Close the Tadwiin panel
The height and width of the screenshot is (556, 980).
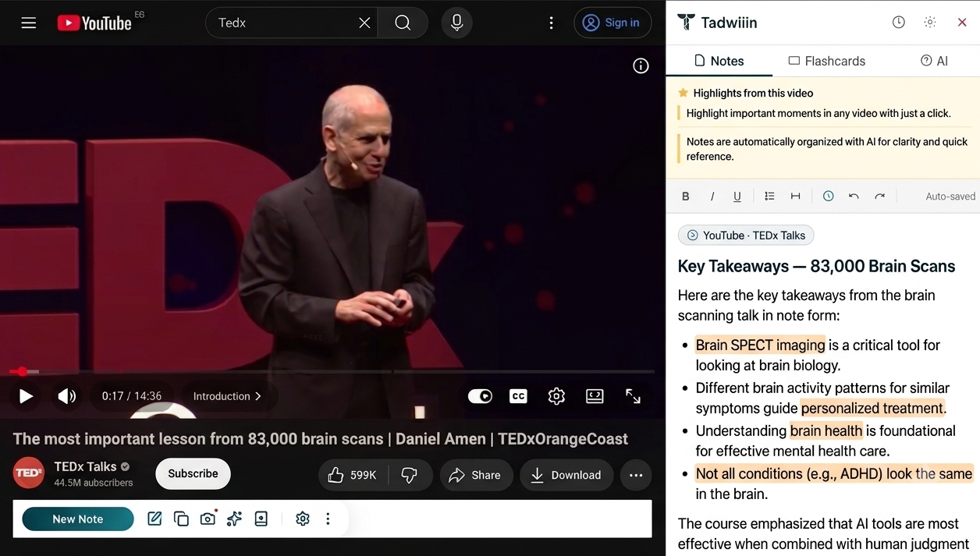click(962, 23)
